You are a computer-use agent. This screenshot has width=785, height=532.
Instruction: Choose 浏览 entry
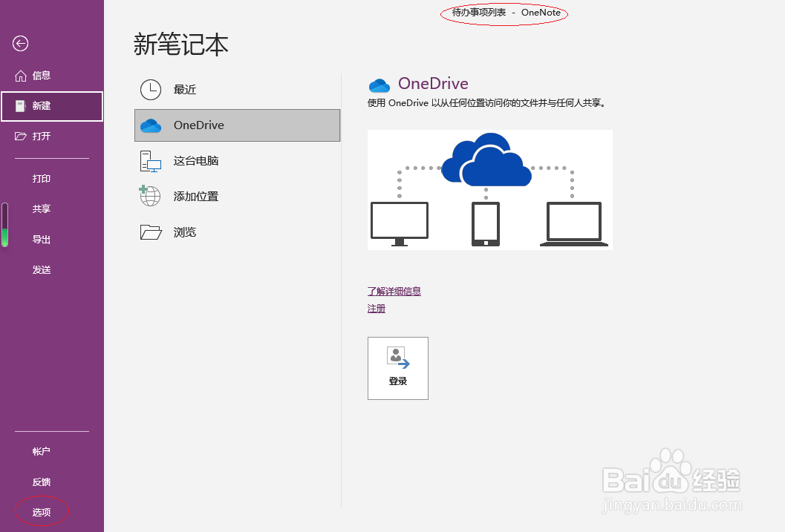point(238,232)
